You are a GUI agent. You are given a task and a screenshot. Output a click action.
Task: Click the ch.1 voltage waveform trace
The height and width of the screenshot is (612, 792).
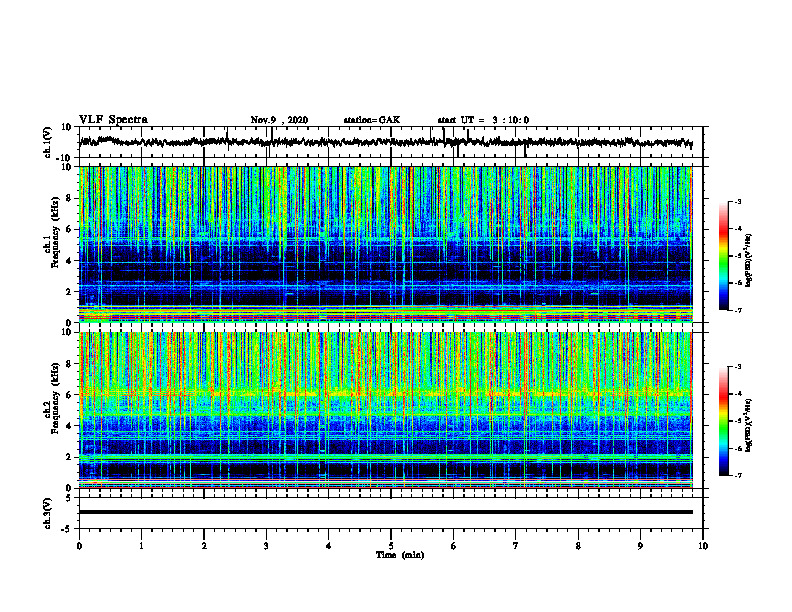[x=386, y=142]
